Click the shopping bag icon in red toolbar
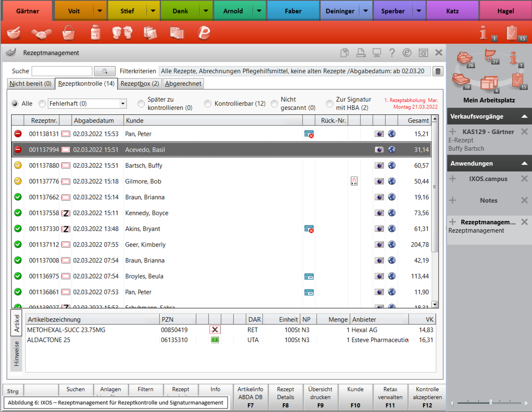The image size is (532, 412). tap(69, 33)
